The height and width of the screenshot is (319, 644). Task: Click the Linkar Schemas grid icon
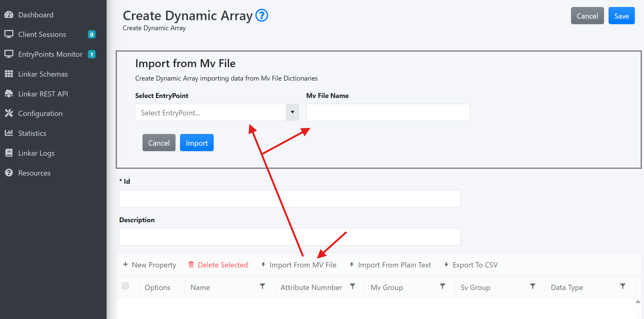pyautogui.click(x=9, y=74)
